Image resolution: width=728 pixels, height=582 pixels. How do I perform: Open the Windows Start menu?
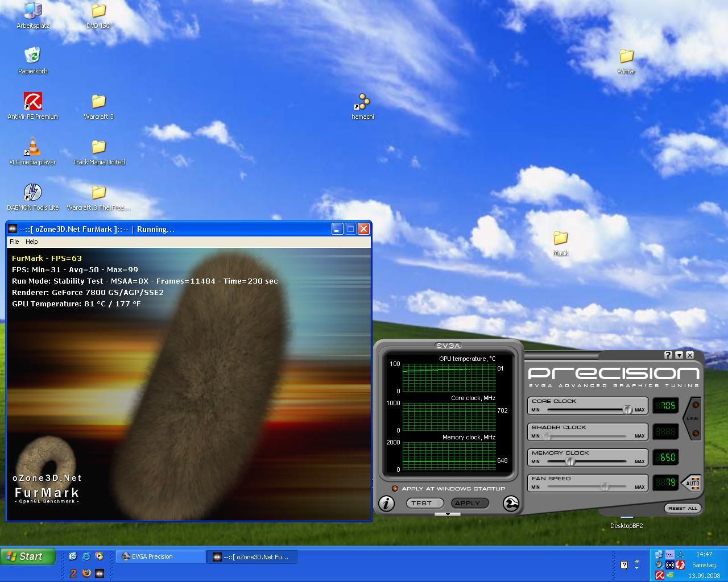pyautogui.click(x=28, y=556)
